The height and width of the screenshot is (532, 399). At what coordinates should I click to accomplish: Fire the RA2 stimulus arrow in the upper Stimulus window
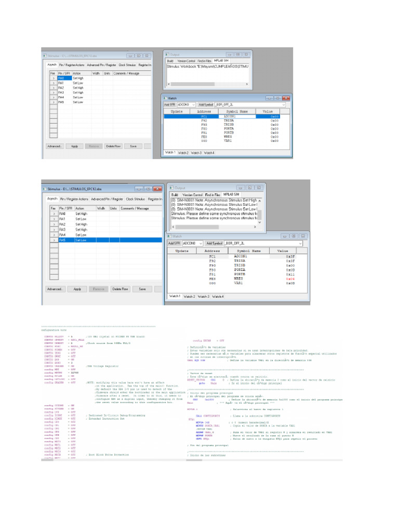click(x=54, y=87)
